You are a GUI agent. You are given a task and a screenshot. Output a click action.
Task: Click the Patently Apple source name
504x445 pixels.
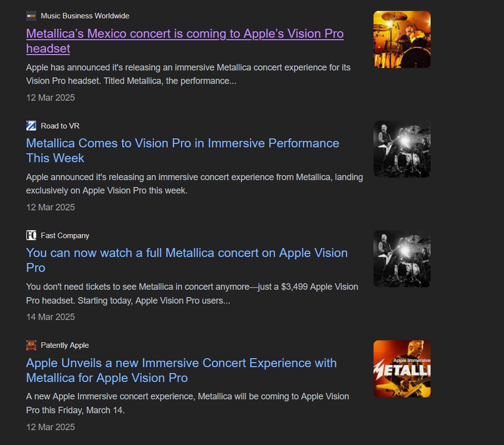click(64, 345)
